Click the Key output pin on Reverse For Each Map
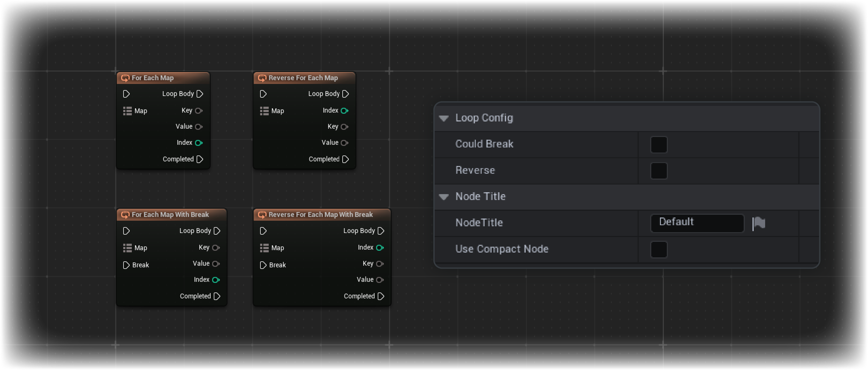Screen dimensions: 868x370 click(344, 127)
